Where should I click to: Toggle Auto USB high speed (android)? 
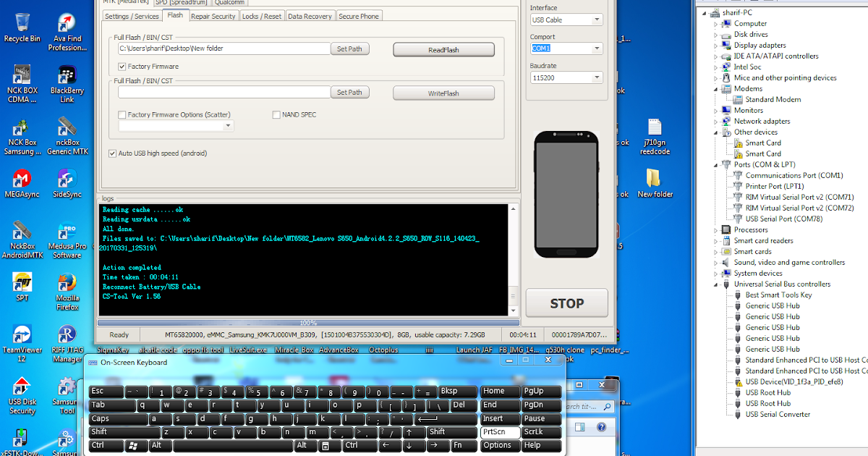pos(112,153)
